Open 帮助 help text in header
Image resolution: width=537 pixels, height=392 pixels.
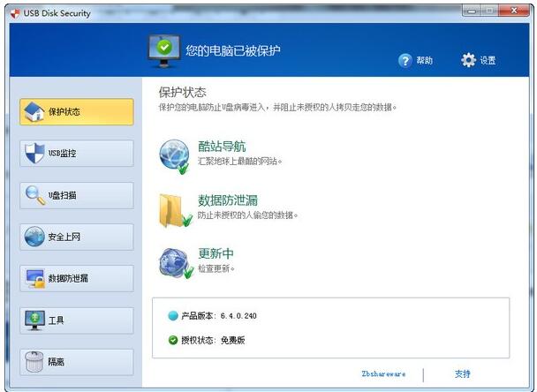click(424, 61)
